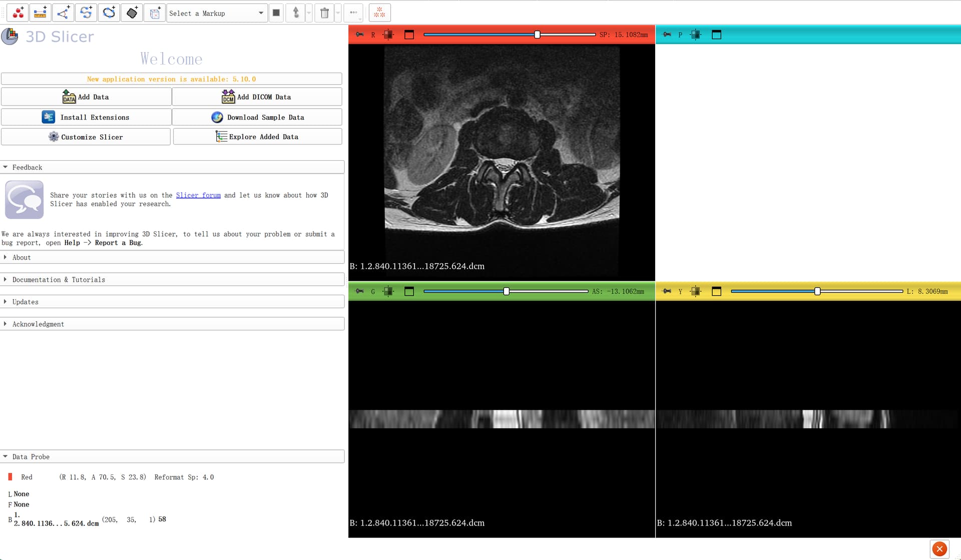Maximize the yellow slice view layout
This screenshot has height=560, width=961.
tap(716, 291)
